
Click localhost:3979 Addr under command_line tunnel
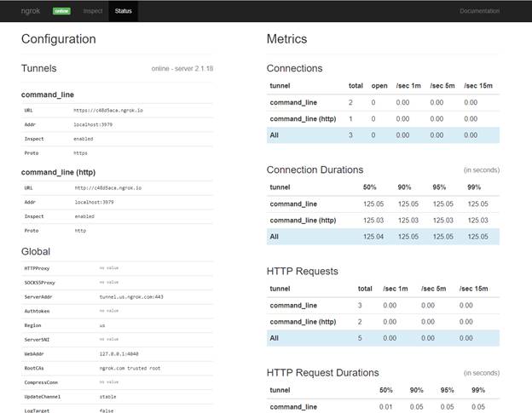[x=93, y=124]
